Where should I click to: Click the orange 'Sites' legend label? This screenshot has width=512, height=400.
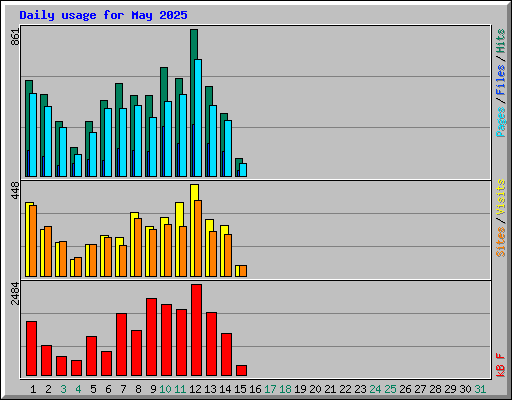[500, 242]
